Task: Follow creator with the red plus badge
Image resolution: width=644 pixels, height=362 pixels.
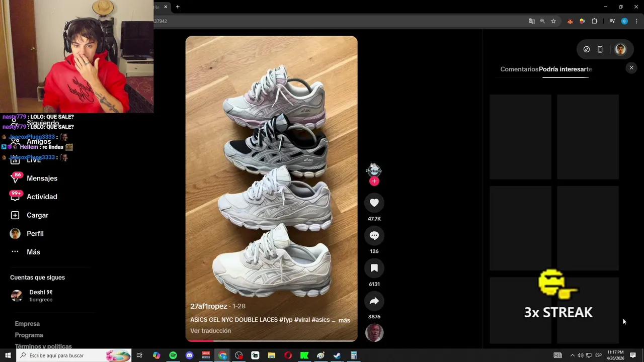Action: (x=374, y=181)
